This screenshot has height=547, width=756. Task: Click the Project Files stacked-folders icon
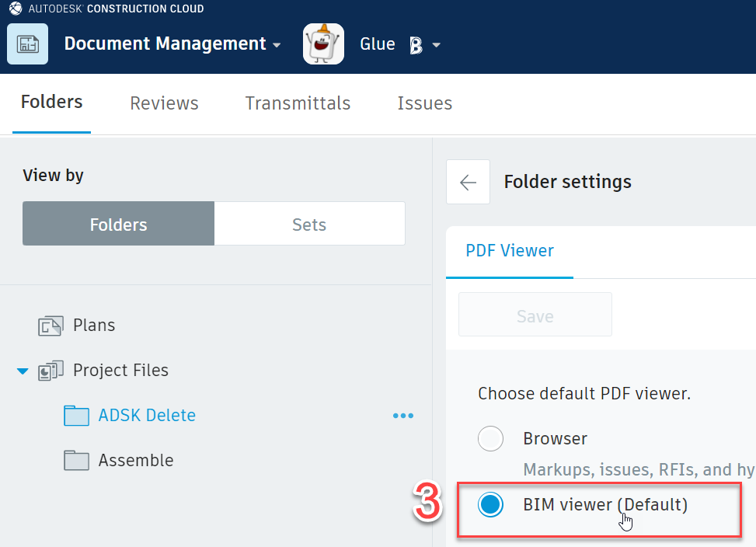click(x=51, y=371)
